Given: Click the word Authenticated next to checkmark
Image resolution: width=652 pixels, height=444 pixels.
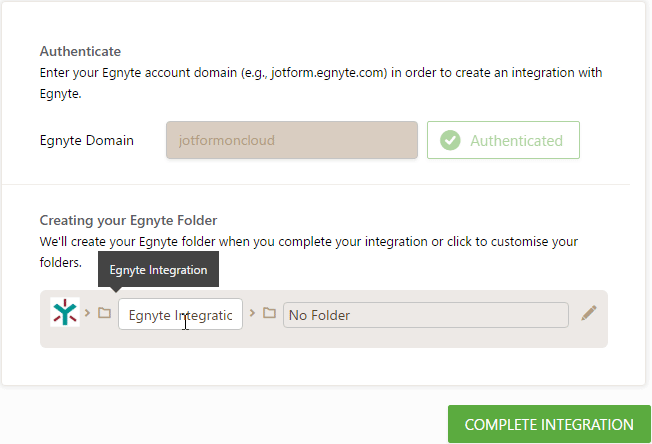Looking at the screenshot, I should tap(516, 141).
